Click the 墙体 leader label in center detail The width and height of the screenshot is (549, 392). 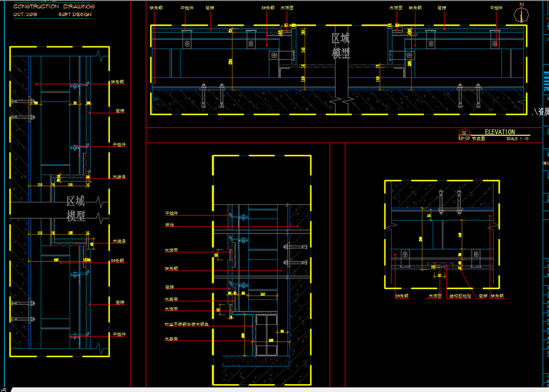(170, 225)
